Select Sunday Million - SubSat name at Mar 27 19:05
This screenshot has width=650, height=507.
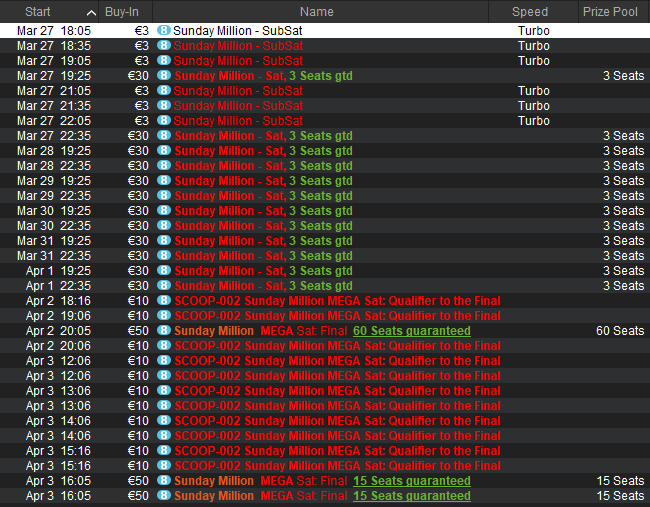[238, 61]
